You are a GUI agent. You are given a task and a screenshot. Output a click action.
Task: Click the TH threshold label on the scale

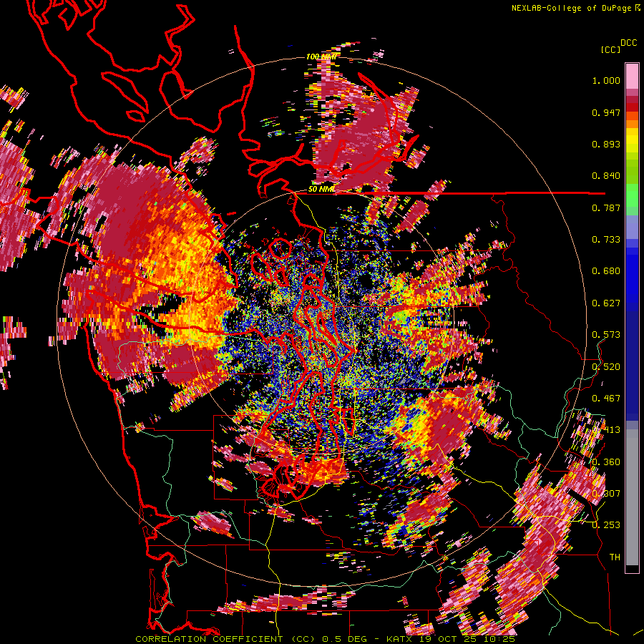(x=615, y=557)
